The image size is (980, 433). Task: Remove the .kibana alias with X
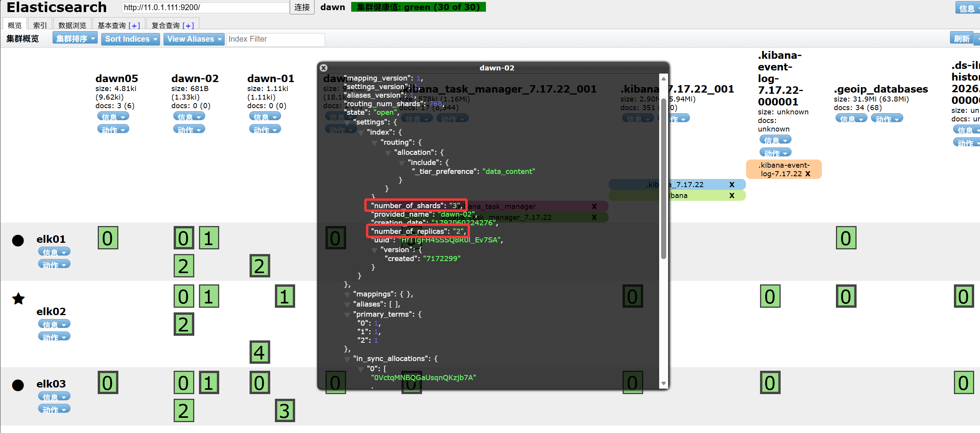coord(732,195)
